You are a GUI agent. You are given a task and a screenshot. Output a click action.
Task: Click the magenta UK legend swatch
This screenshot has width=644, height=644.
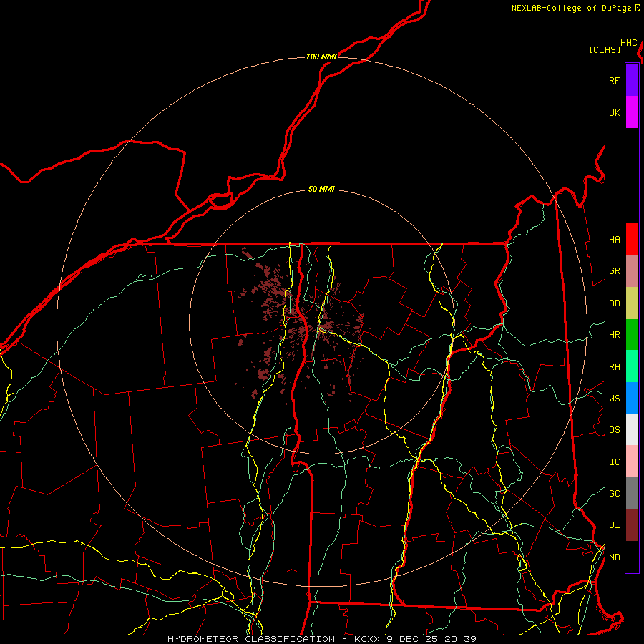(x=632, y=112)
